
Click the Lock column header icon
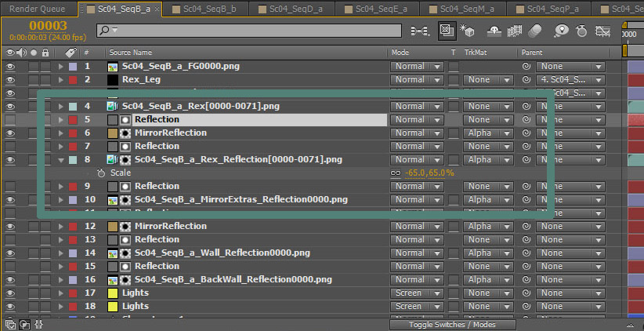(45, 53)
